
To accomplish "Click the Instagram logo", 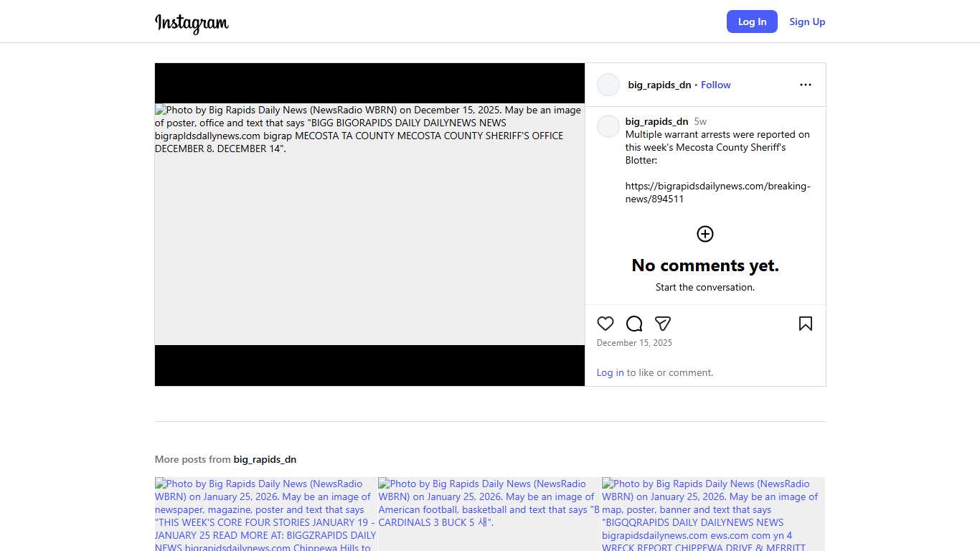I will (192, 23).
